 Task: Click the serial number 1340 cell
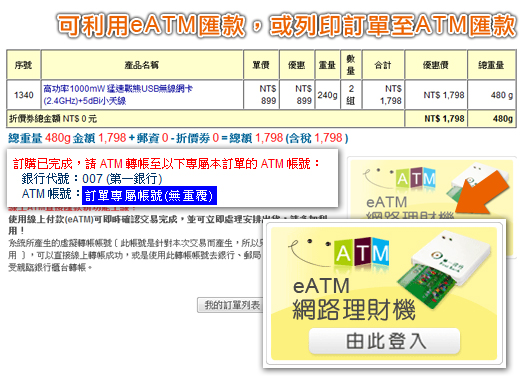point(23,95)
